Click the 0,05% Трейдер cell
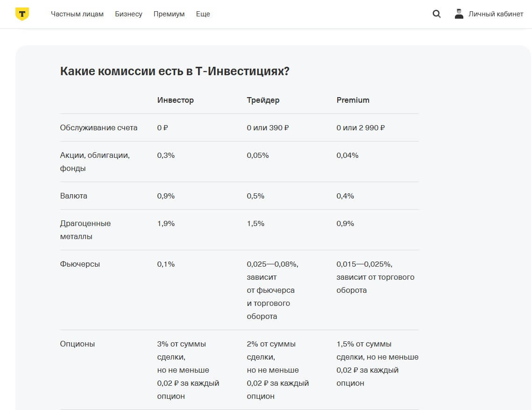The height and width of the screenshot is (410, 532). [x=258, y=156]
